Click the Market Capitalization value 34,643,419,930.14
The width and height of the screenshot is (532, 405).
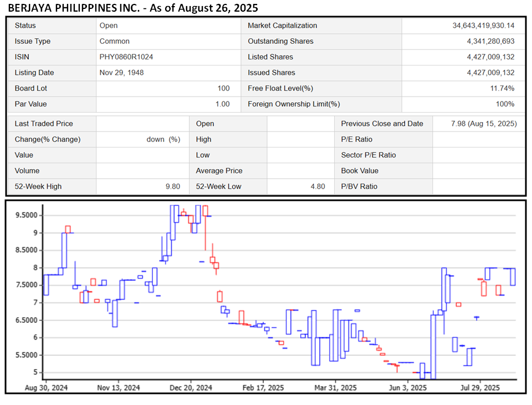(x=483, y=26)
